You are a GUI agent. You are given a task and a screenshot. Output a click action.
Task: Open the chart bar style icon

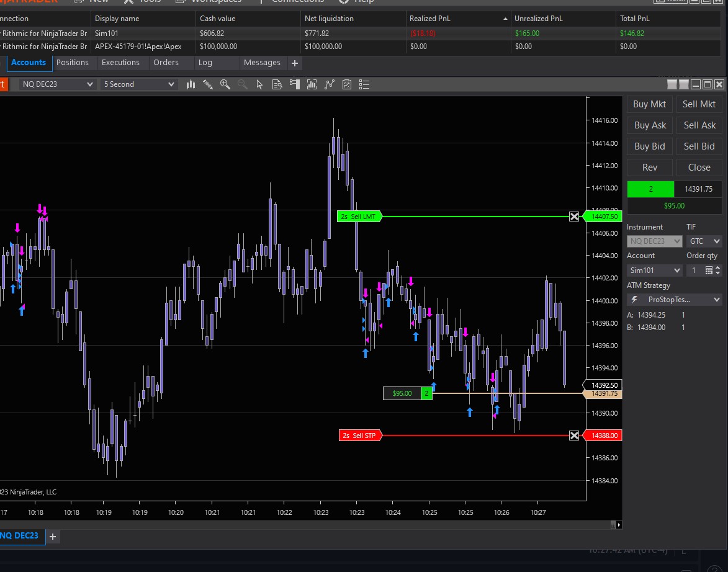click(x=191, y=84)
